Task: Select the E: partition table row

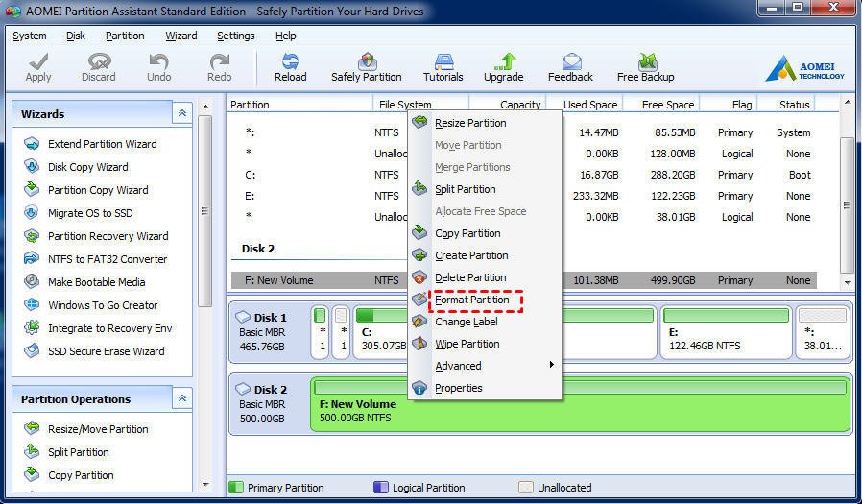Action: [524, 196]
